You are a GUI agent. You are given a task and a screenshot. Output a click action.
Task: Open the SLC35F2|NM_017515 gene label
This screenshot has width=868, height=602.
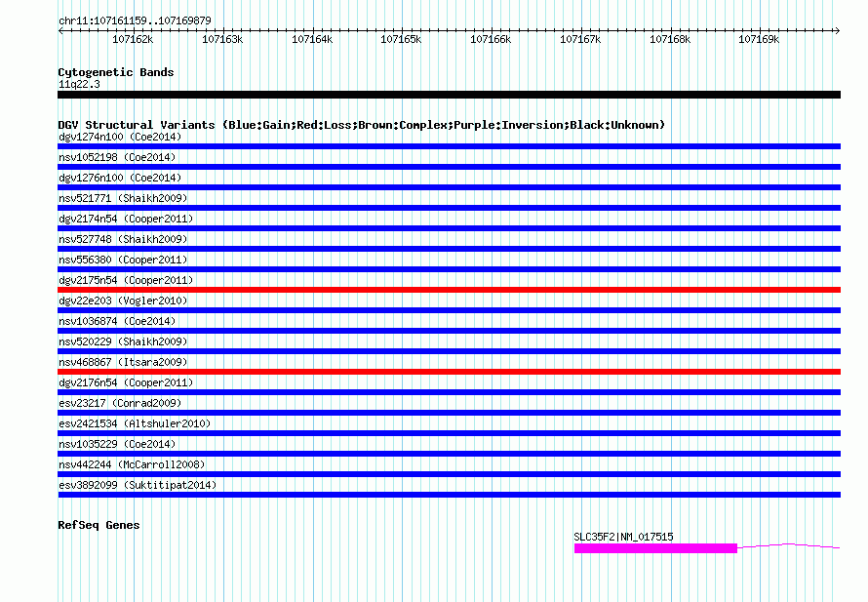[623, 537]
